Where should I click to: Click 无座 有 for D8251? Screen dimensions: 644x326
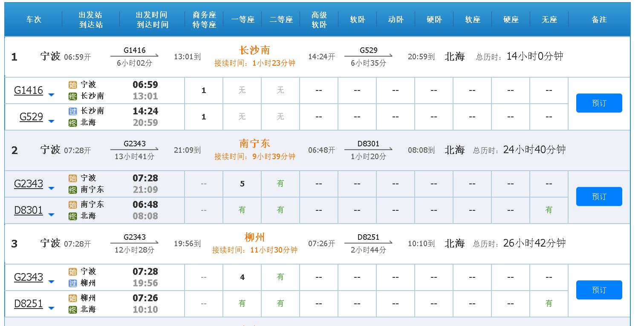pos(549,303)
